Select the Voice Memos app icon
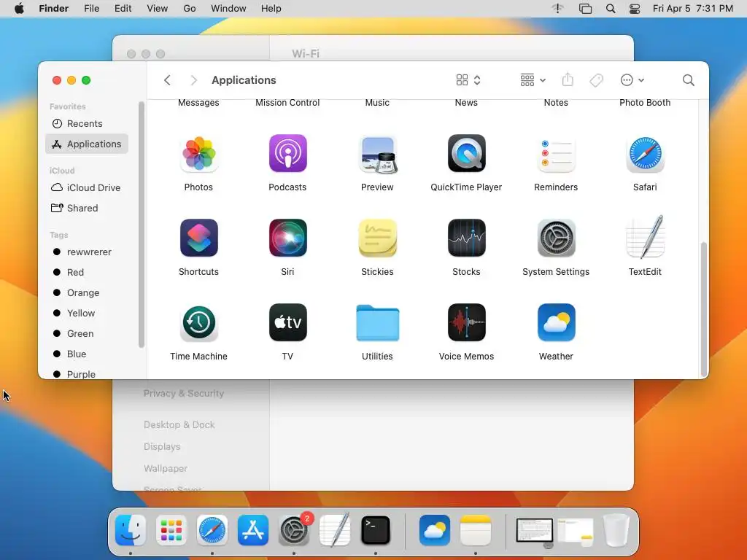Image resolution: width=747 pixels, height=560 pixels. tap(466, 322)
